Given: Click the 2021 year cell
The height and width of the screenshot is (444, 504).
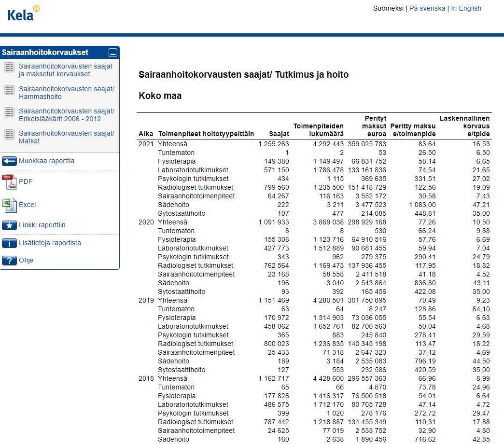Looking at the screenshot, I should click(x=146, y=144).
